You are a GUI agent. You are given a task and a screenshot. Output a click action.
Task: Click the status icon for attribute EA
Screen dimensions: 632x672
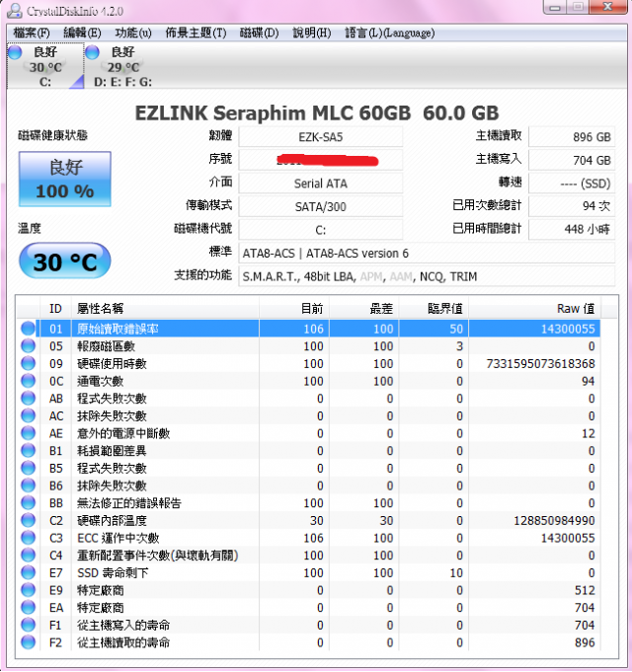click(28, 608)
